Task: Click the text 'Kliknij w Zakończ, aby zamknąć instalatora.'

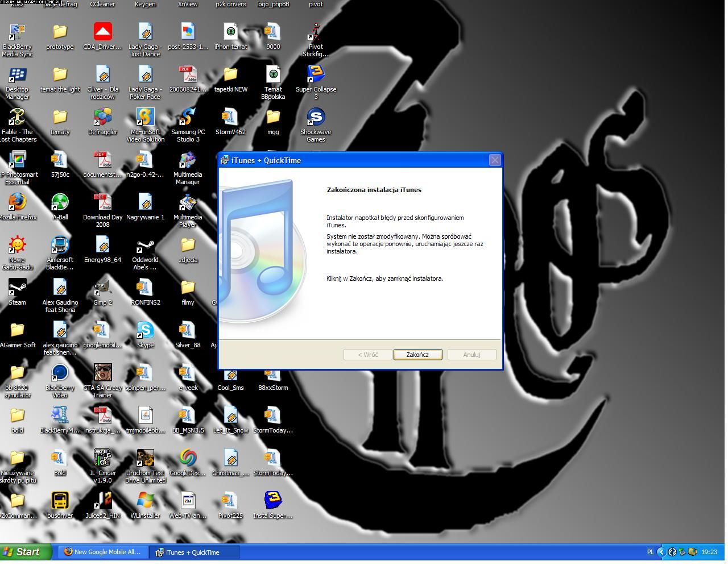Action: 385,278
